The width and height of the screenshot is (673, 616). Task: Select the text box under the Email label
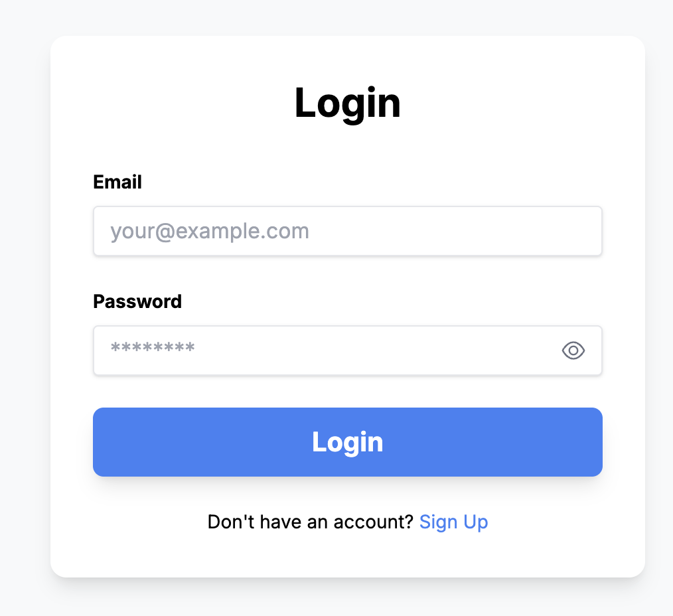click(x=347, y=231)
